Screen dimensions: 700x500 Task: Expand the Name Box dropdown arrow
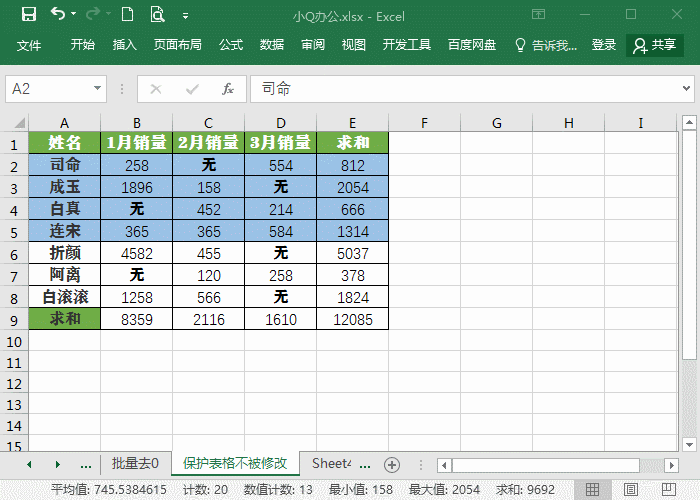click(x=97, y=88)
